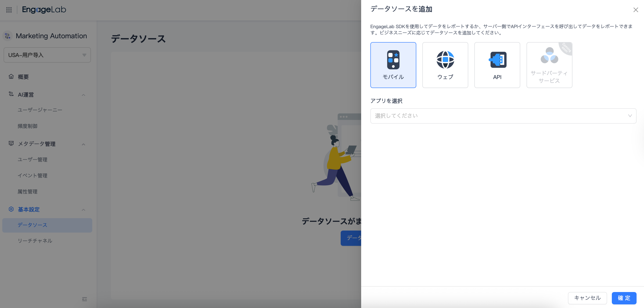The height and width of the screenshot is (308, 644).
Task: Collapse the AI運営 section
Action: tap(83, 95)
